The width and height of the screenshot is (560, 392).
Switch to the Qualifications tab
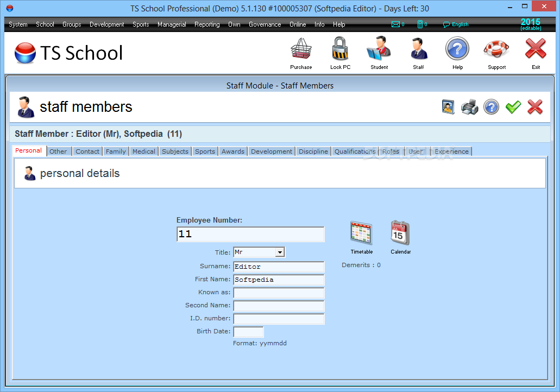click(355, 151)
